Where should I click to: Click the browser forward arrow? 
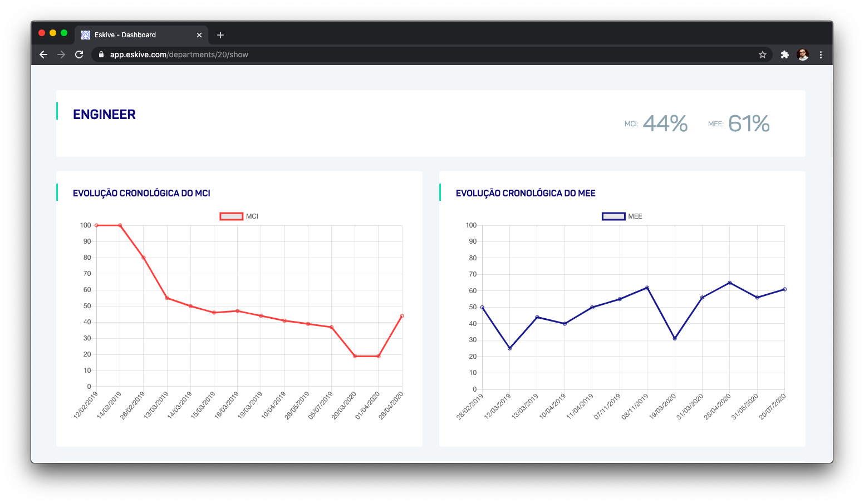pos(61,55)
